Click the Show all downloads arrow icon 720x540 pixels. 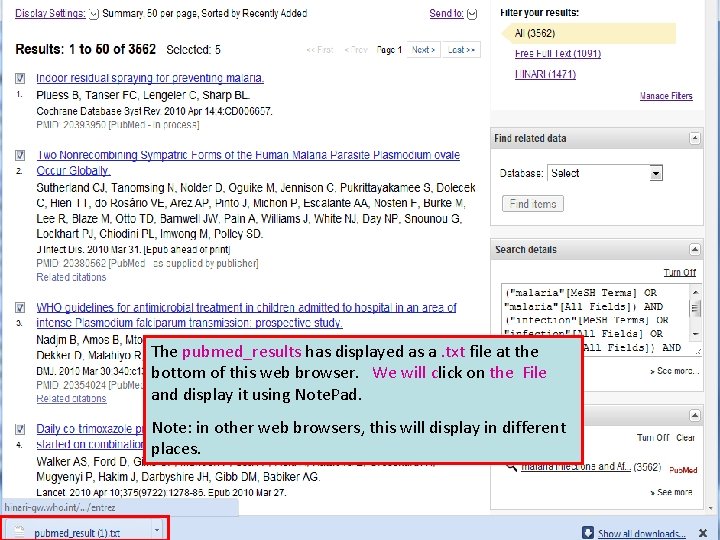coord(588,533)
